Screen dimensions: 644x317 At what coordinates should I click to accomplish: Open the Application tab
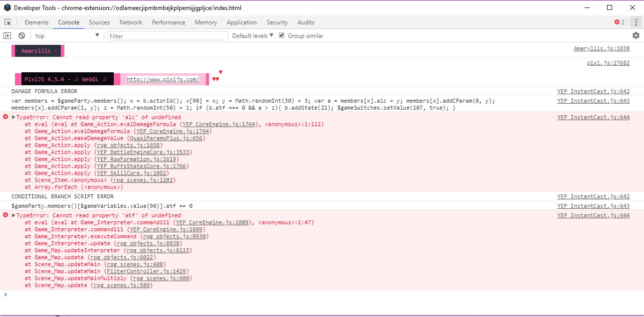[x=241, y=22]
